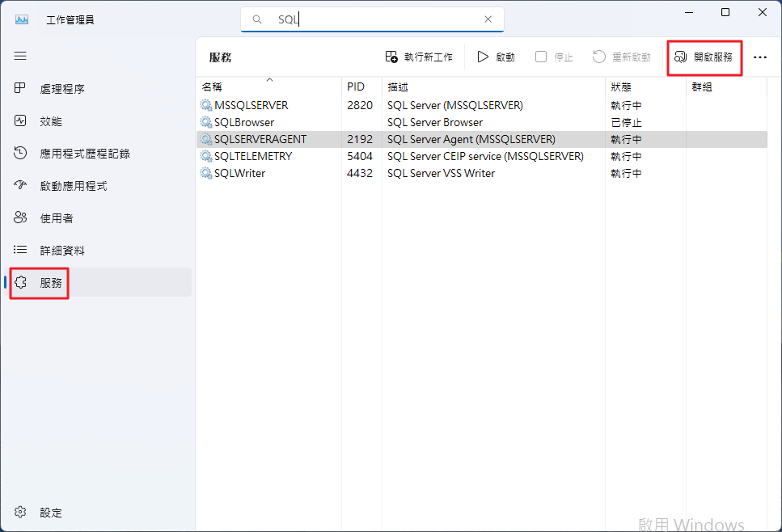Click PID value 2192
This screenshot has height=532, width=782.
(360, 139)
